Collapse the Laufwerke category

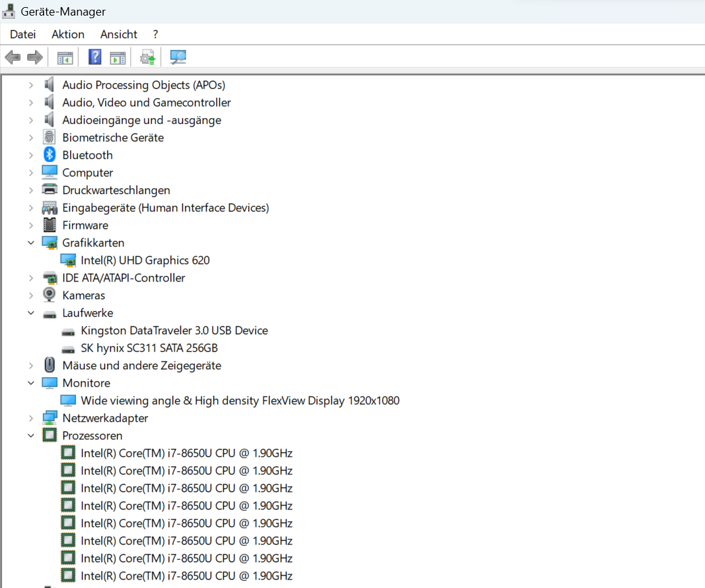click(31, 312)
